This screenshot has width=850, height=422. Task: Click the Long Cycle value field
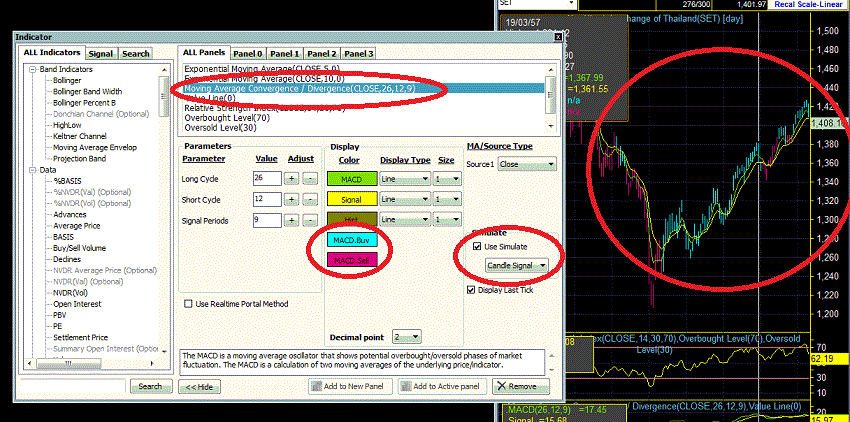[x=267, y=178]
